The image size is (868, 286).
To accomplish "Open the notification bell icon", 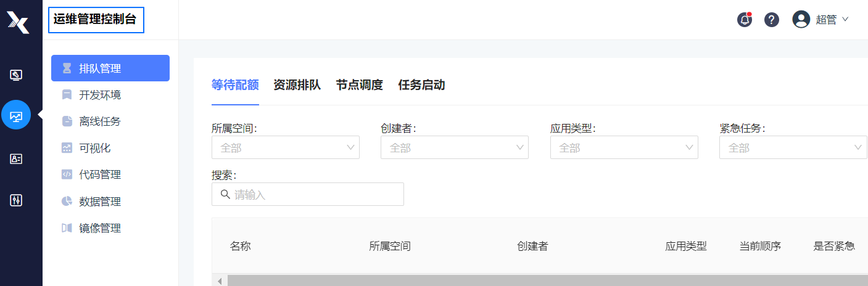I will pyautogui.click(x=745, y=20).
